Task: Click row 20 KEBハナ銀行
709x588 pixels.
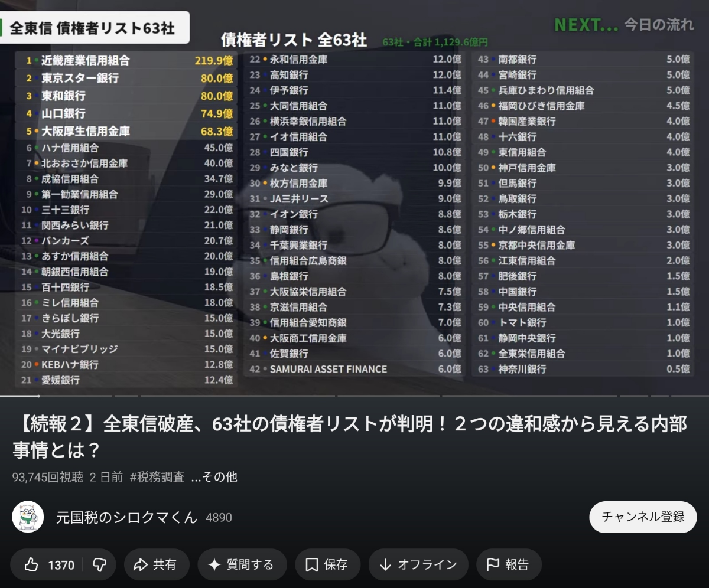Action: 126,365
